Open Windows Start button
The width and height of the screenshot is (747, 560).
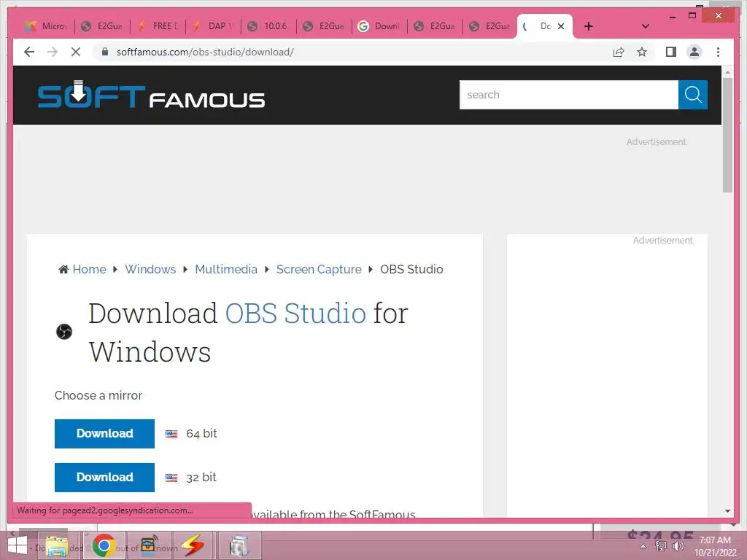coord(18,545)
